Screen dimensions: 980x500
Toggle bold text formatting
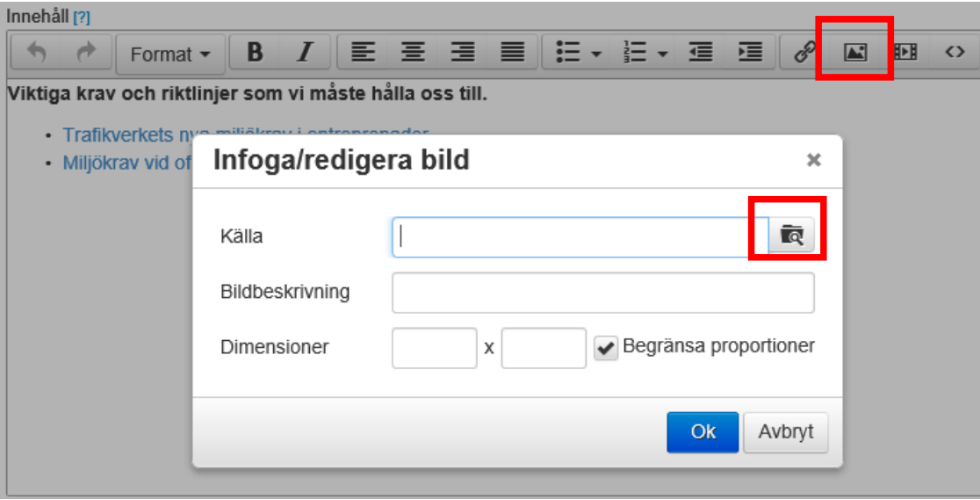tap(256, 54)
